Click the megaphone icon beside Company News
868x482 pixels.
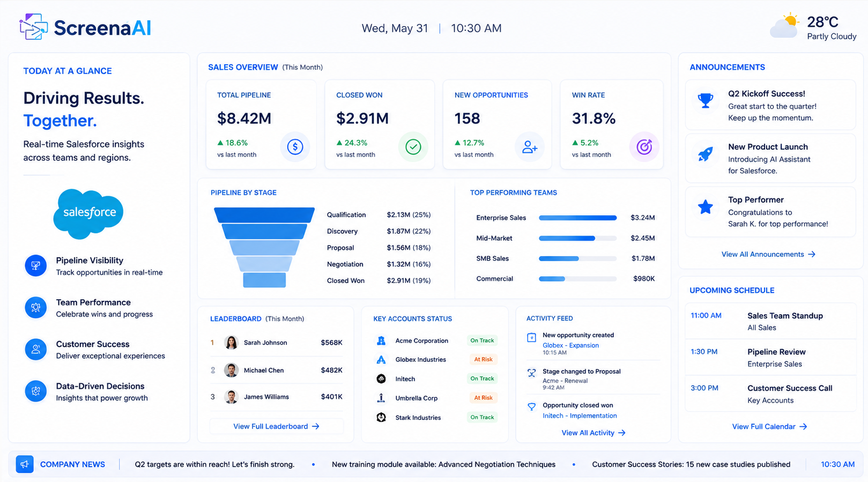click(25, 464)
